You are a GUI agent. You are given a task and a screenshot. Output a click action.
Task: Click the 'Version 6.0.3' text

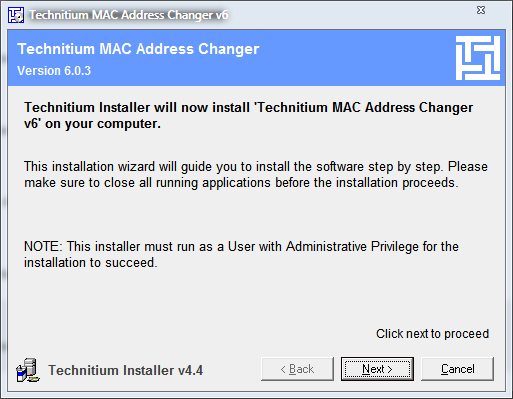54,71
